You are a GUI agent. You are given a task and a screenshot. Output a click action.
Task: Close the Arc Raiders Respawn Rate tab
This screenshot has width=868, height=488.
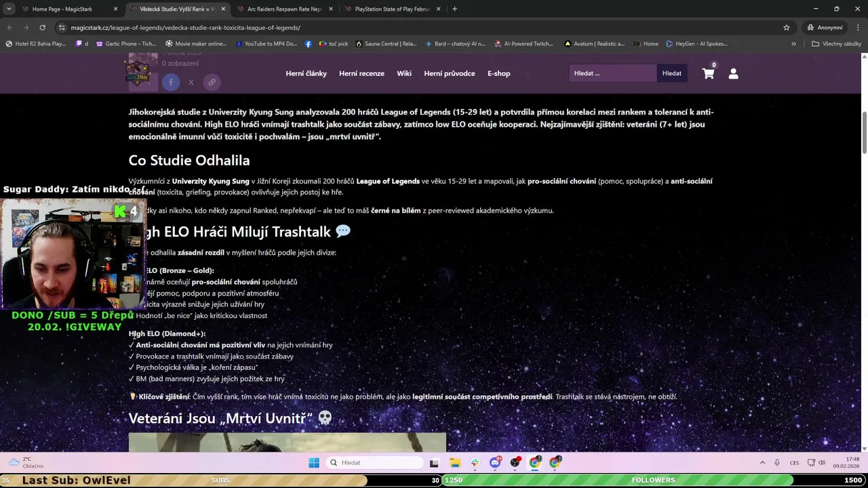[330, 9]
